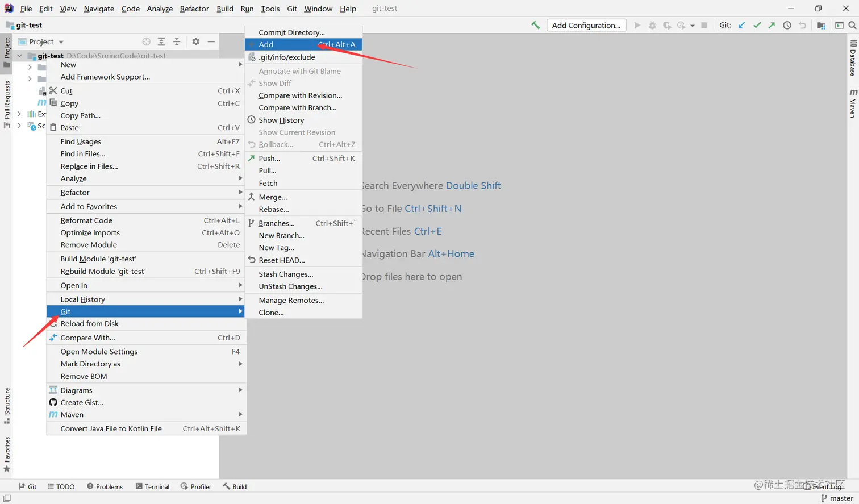Image resolution: width=859 pixels, height=504 pixels.
Task: Expand the New submenu arrow
Action: coord(241,65)
